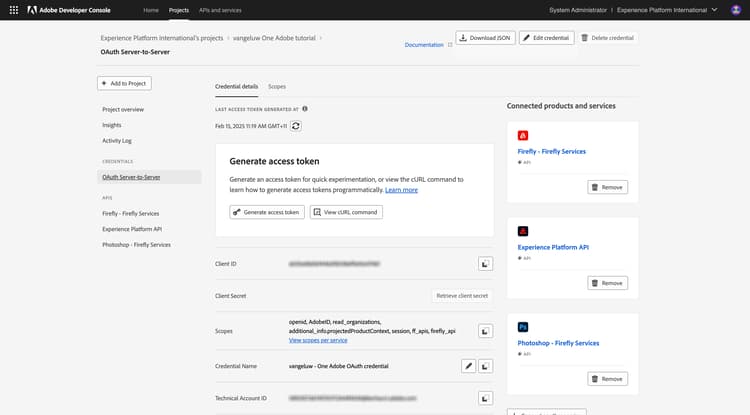Click the blurred Technical Account ID value

[x=353, y=398]
